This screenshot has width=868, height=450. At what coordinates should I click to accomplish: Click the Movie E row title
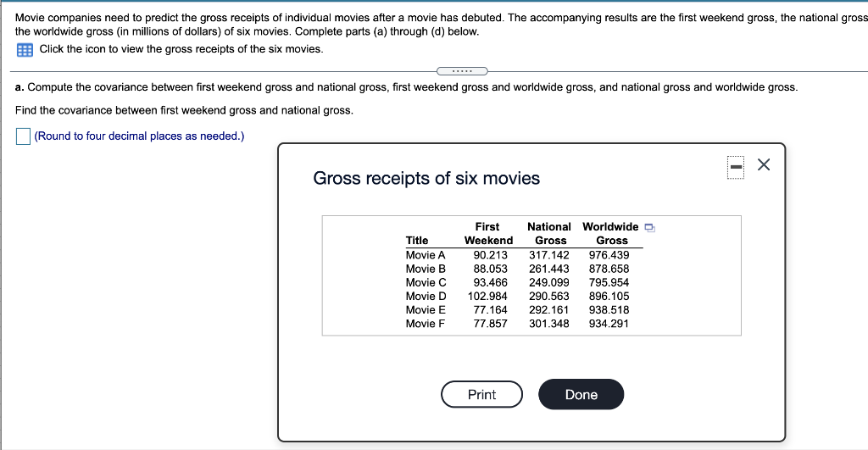tap(426, 310)
